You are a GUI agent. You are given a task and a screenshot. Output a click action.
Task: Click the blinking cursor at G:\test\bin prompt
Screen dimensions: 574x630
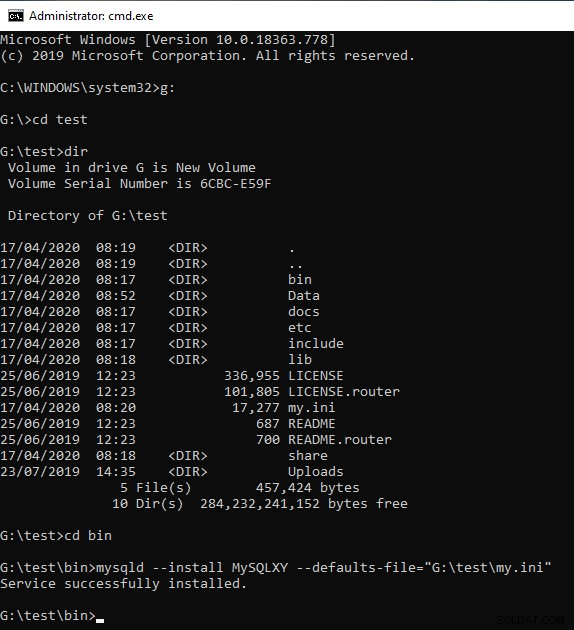(100, 621)
